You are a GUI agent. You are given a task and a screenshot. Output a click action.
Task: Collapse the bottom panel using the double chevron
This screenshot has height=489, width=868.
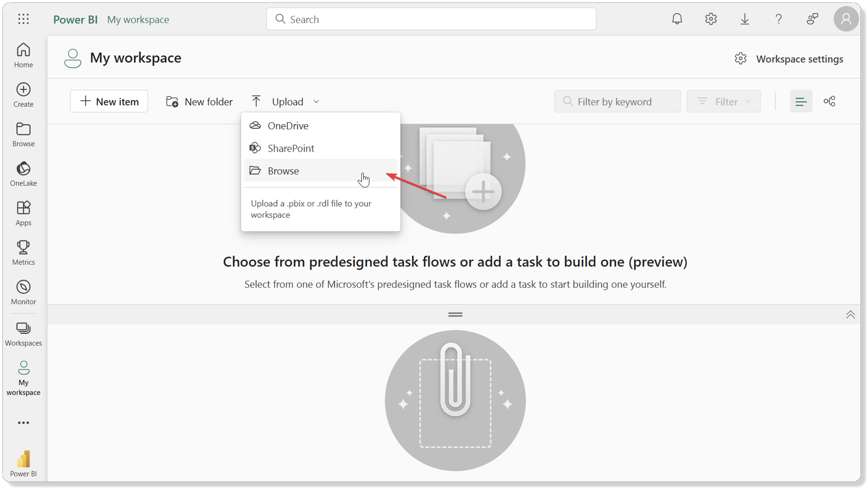point(850,314)
